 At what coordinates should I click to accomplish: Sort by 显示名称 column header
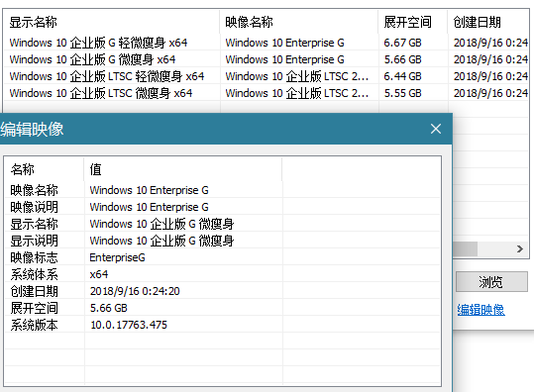point(111,22)
